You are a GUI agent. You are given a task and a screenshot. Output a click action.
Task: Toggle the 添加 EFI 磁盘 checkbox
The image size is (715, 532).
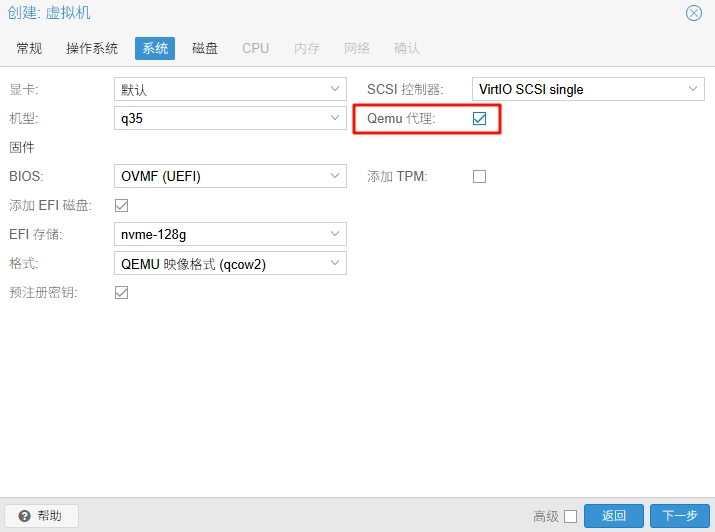pos(122,206)
